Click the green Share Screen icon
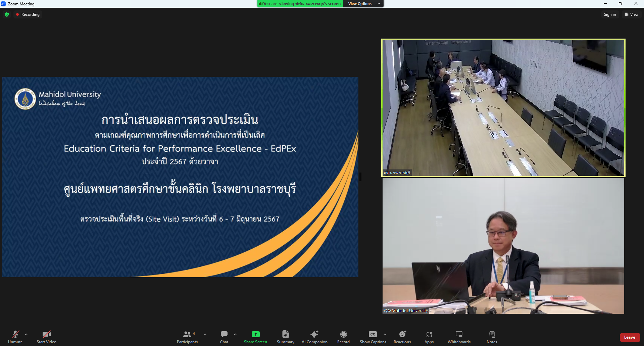The height and width of the screenshot is (346, 644). 255,334
